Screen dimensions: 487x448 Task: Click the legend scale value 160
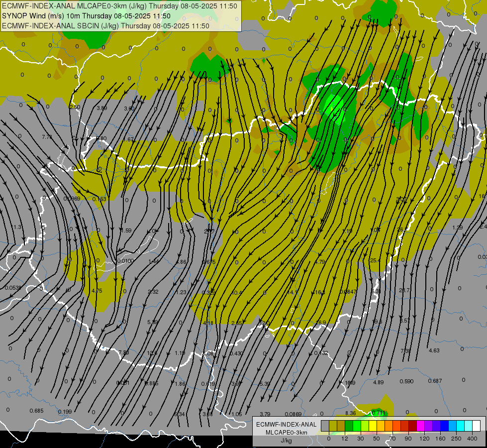(440, 439)
